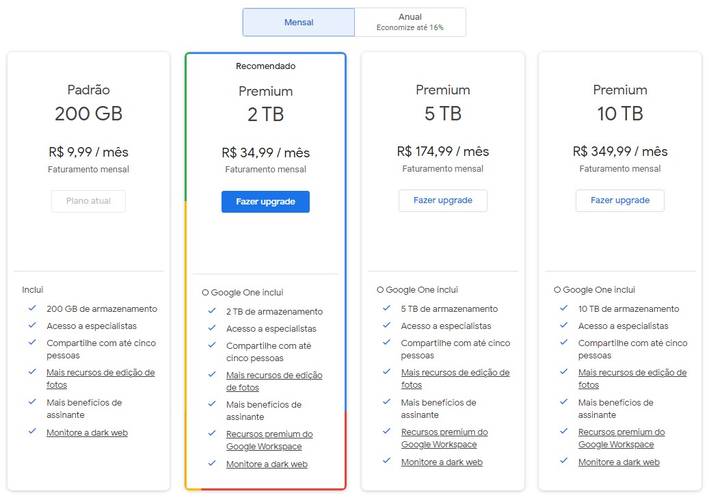This screenshot has width=709, height=500.
Task: Switch to Anual billing tab
Action: coord(410,22)
